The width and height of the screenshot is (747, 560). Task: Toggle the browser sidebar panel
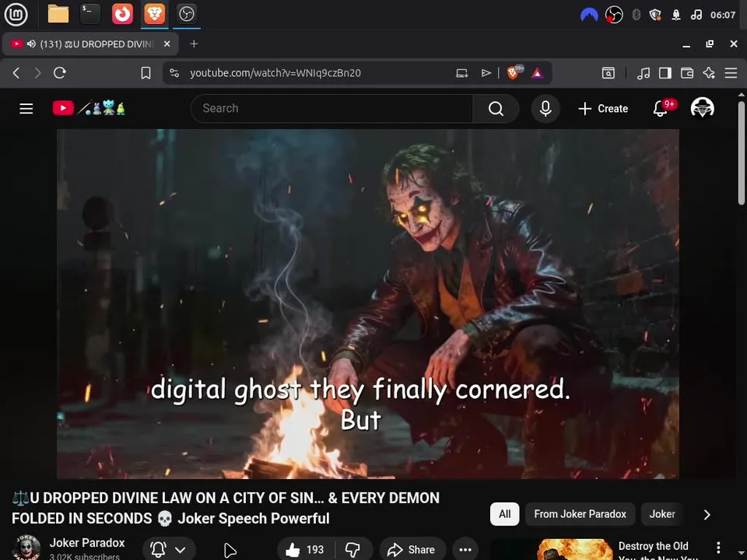coord(665,73)
